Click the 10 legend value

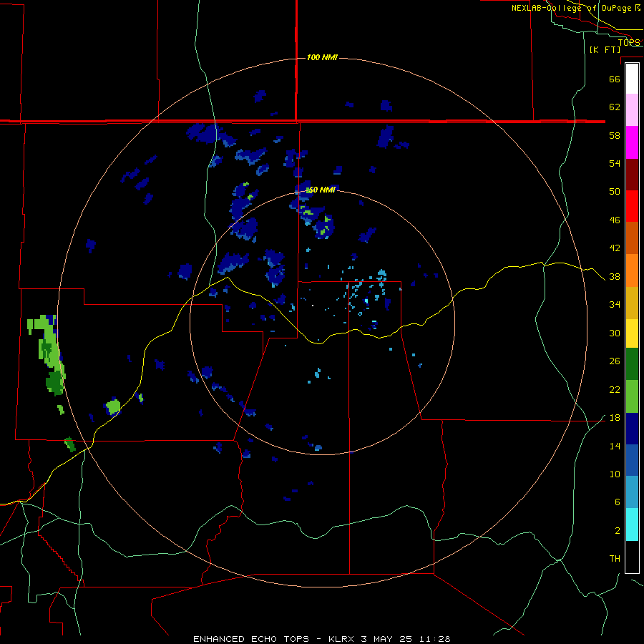coord(615,474)
